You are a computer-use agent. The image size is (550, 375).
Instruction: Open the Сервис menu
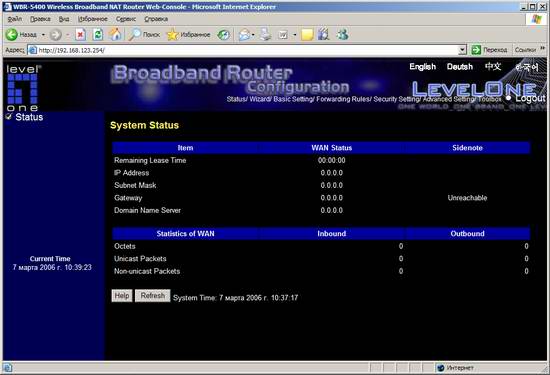click(x=126, y=19)
